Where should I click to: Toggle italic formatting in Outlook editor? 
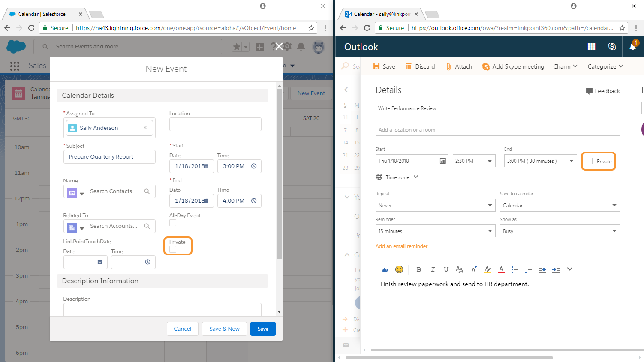point(433,269)
